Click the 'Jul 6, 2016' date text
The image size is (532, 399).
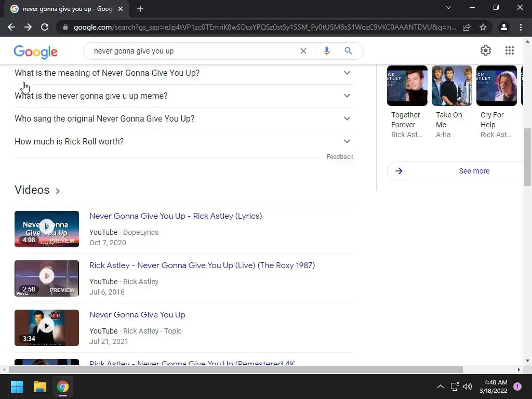point(107,292)
